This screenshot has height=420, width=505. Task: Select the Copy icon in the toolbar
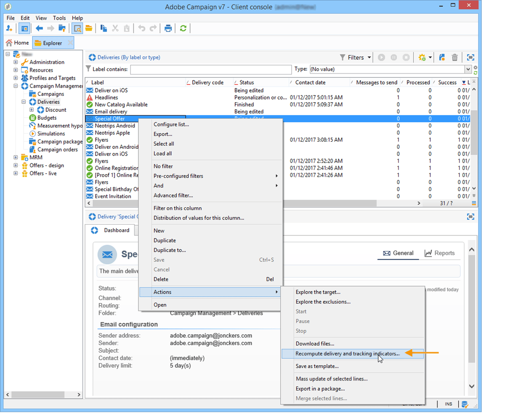(x=104, y=28)
